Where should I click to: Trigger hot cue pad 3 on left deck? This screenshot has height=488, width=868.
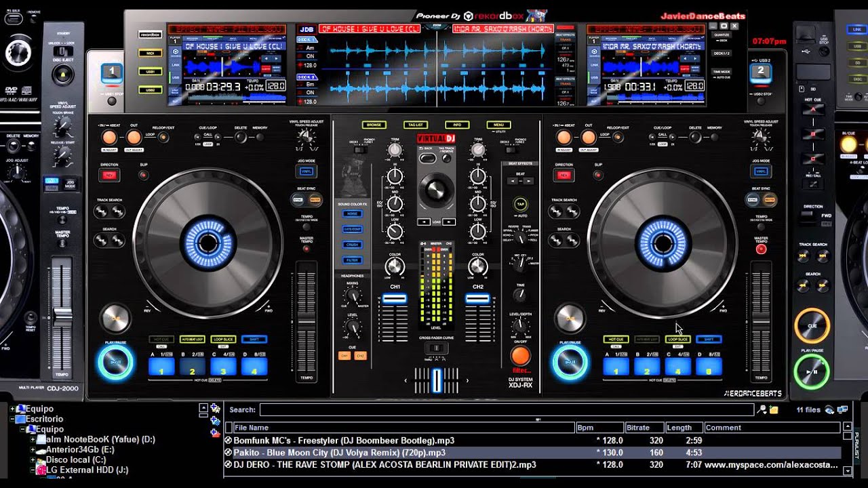[223, 367]
